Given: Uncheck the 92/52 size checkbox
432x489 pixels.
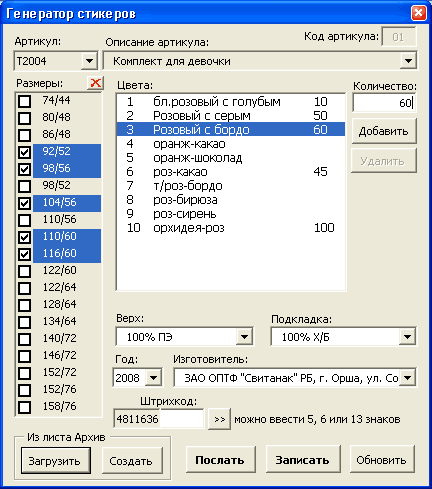Looking at the screenshot, I should (x=25, y=152).
